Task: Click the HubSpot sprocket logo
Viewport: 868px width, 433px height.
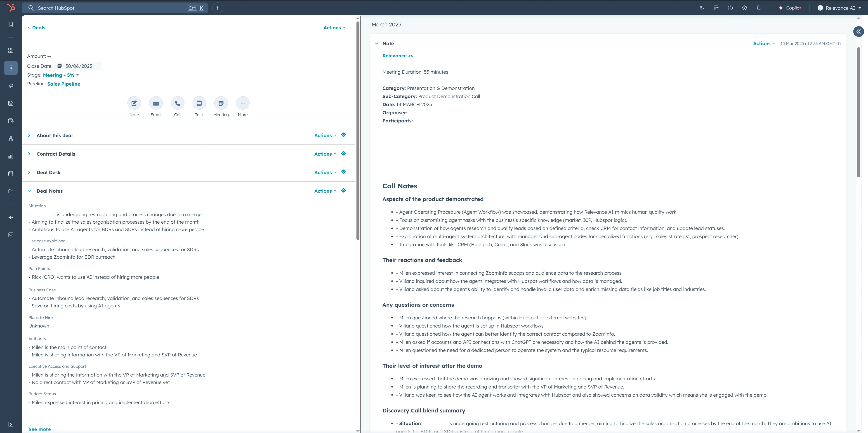Action: pos(11,8)
